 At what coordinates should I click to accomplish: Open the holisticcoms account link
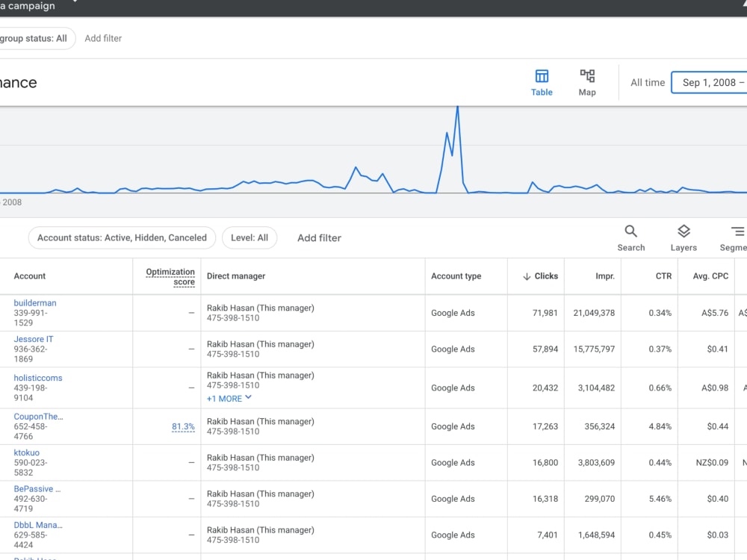(38, 378)
